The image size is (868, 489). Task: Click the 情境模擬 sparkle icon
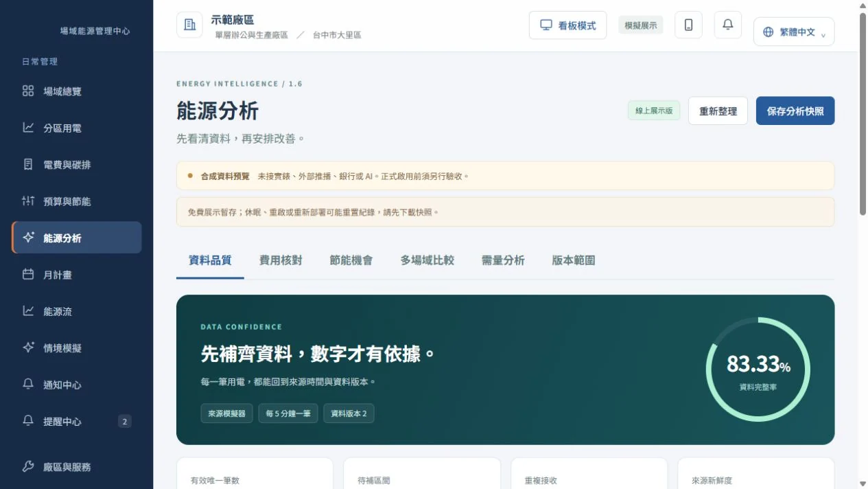[28, 348]
